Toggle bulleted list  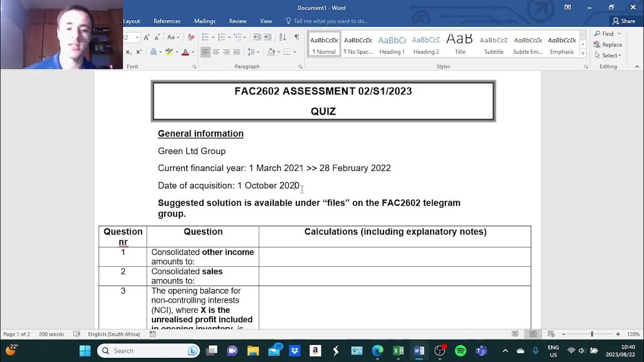pos(205,37)
